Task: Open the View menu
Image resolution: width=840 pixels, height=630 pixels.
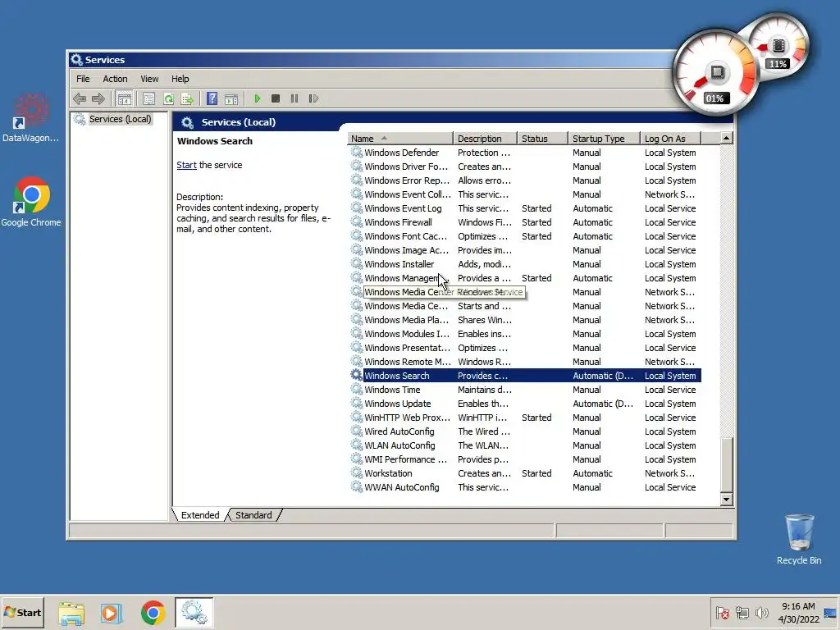Action: (x=149, y=79)
